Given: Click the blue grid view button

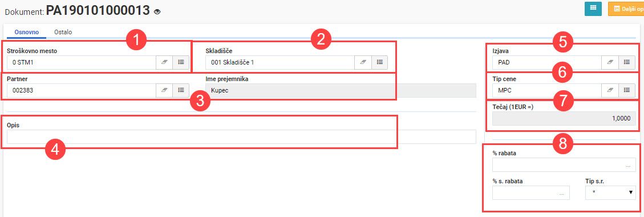Looking at the screenshot, I should (593, 9).
